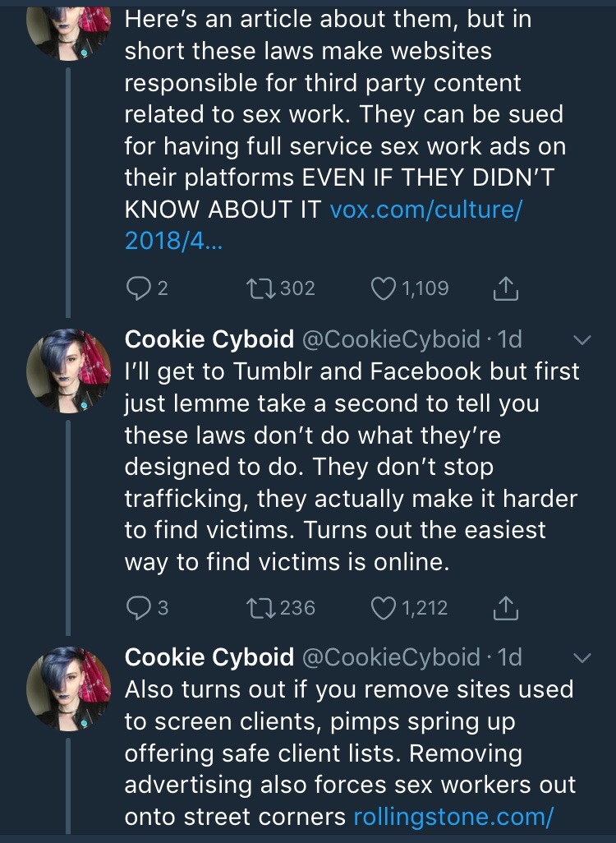Open the vox.com/culture article link
The width and height of the screenshot is (616, 843).
(425, 210)
